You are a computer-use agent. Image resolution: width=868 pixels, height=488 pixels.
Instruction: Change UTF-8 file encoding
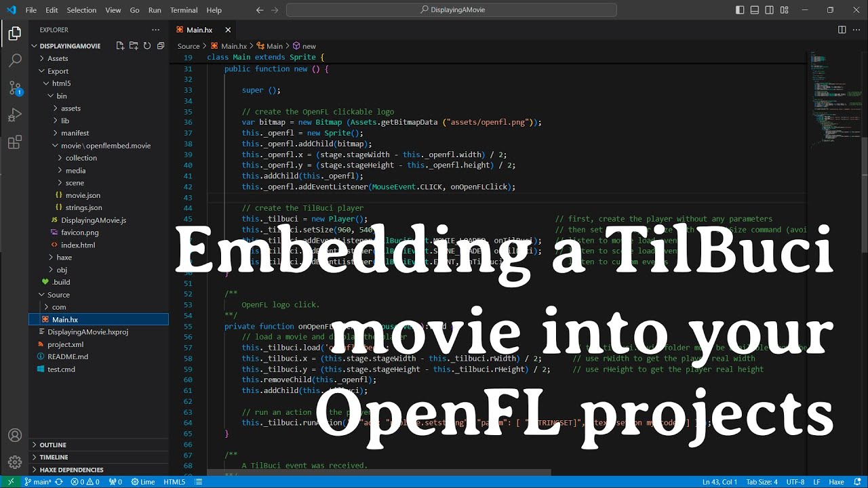[795, 482]
